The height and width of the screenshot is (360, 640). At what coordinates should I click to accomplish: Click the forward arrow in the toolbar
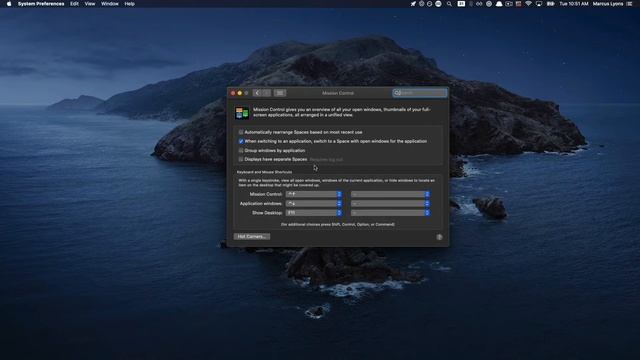pos(266,93)
